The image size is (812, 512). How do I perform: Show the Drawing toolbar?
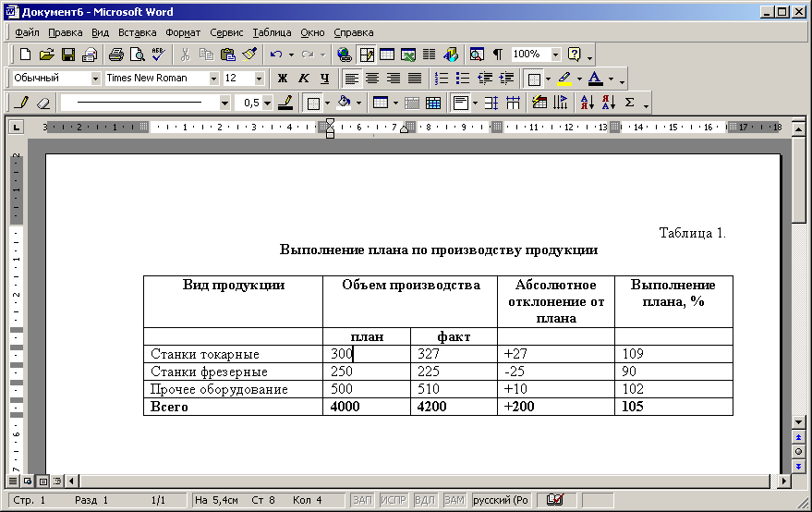coord(451,54)
